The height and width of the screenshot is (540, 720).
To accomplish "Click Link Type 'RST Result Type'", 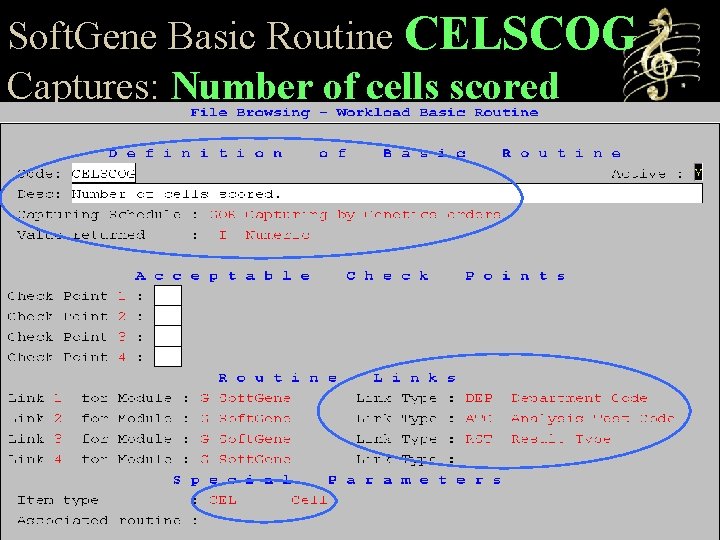I will [x=538, y=439].
